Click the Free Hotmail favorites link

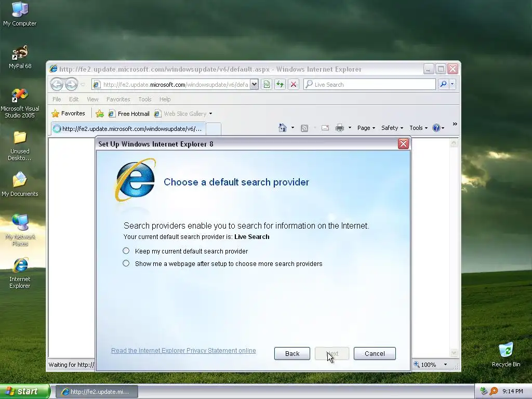129,114
